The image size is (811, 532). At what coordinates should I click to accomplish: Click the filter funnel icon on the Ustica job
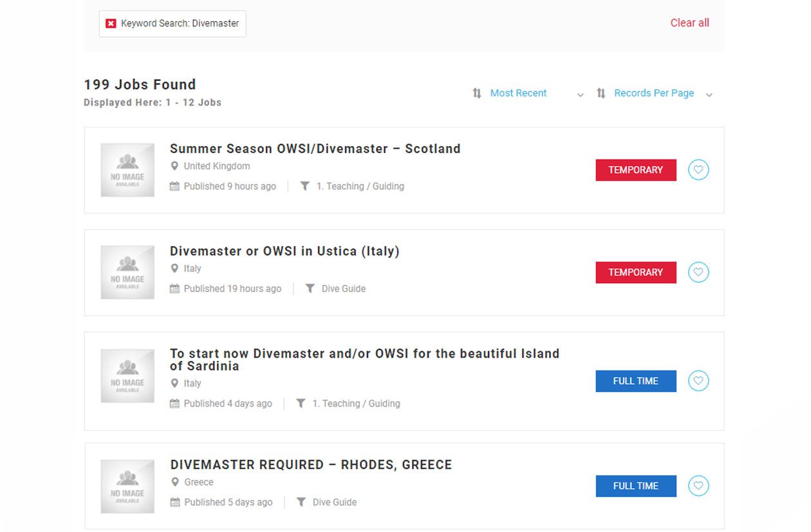point(310,289)
